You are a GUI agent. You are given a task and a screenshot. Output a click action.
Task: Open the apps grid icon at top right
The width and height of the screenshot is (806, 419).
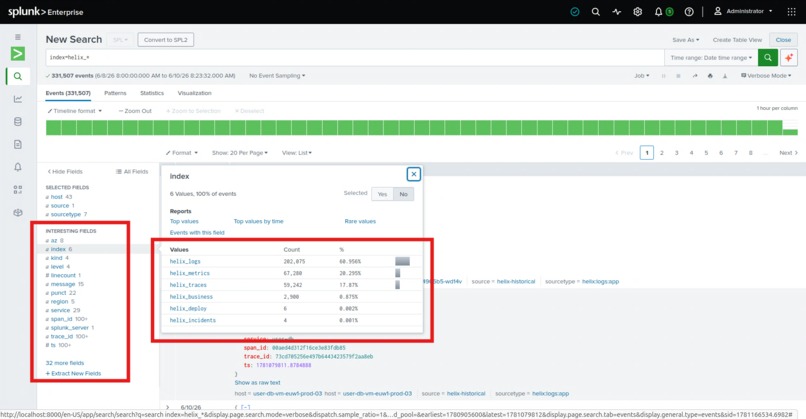(791, 11)
